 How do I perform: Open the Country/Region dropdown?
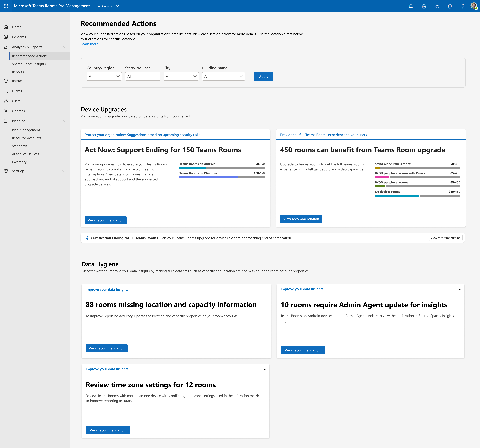tap(104, 76)
